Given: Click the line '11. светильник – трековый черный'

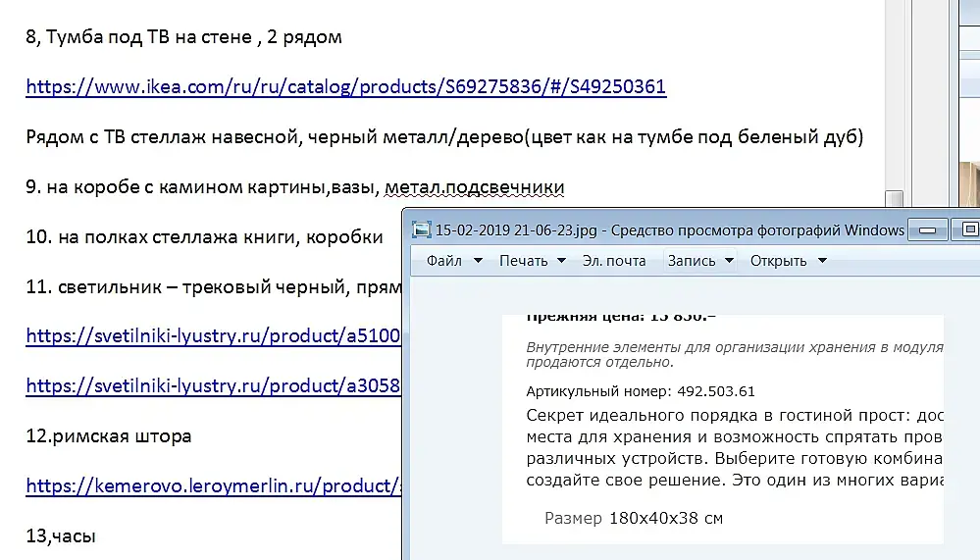Looking at the screenshot, I should click(213, 287).
